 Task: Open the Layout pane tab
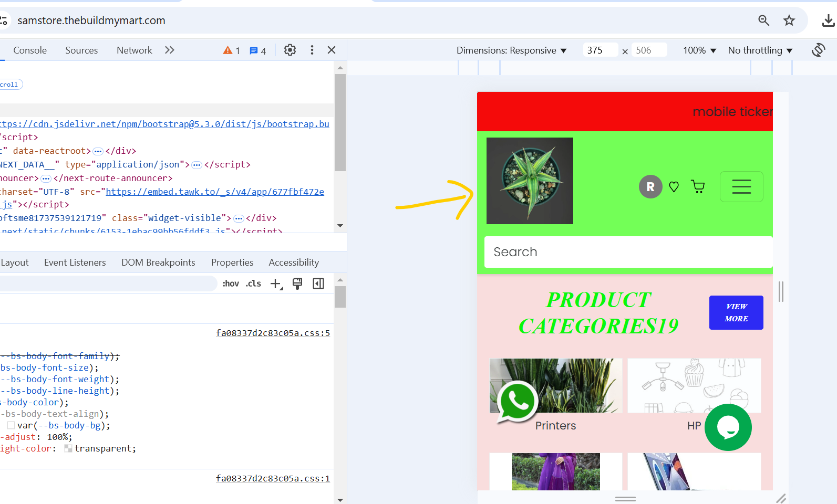pos(15,262)
